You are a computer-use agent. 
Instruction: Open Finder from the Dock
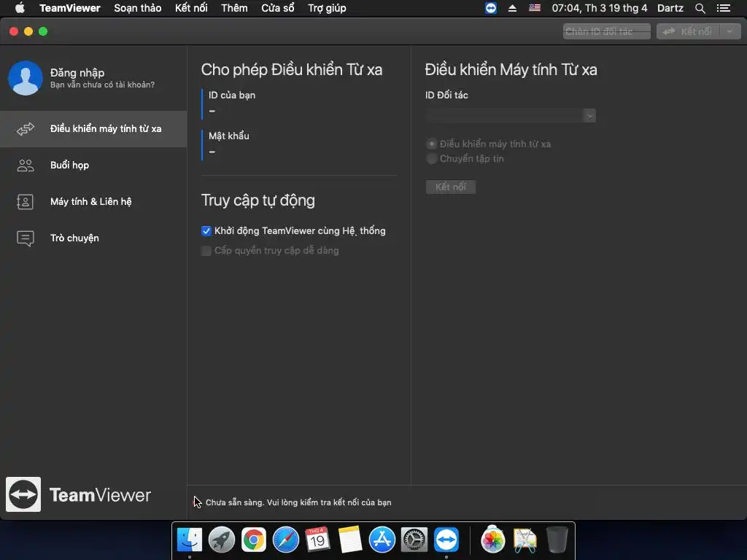click(190, 540)
